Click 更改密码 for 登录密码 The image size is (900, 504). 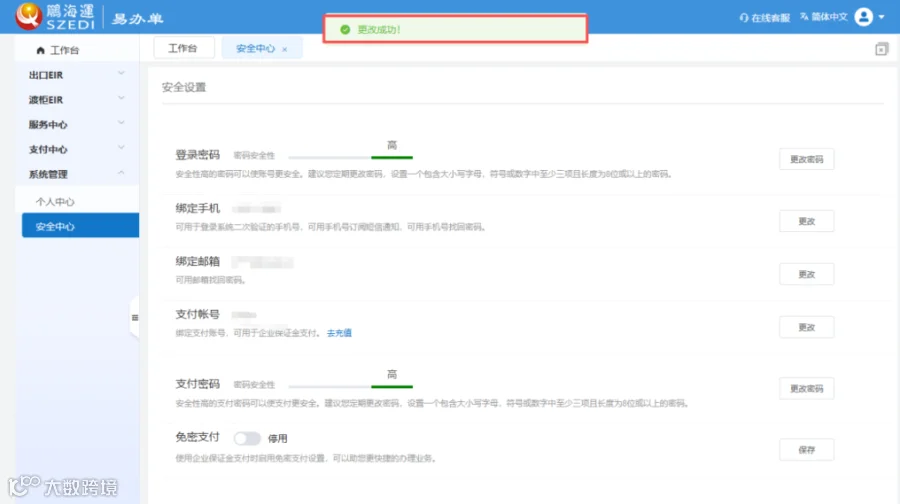tap(806, 159)
